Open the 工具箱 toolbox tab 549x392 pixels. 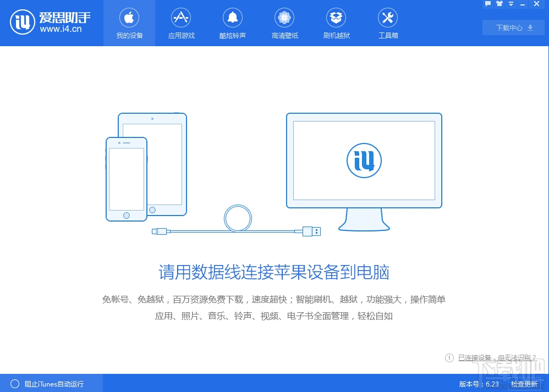tap(388, 23)
